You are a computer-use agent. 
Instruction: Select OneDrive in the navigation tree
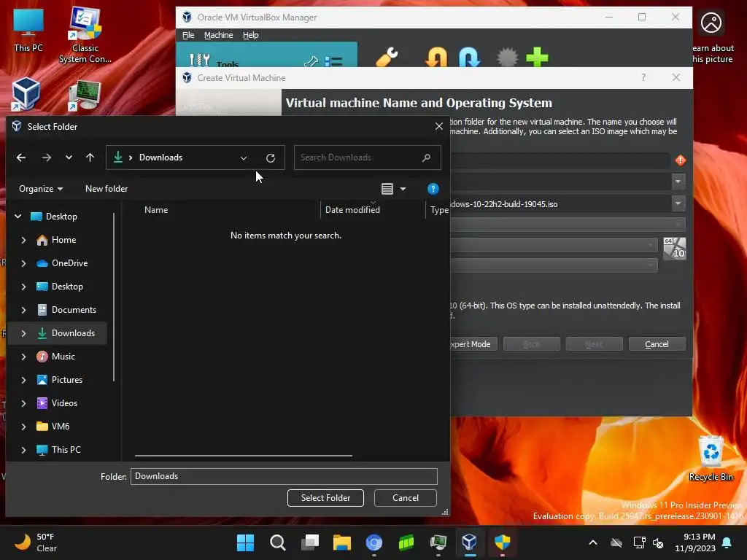[x=69, y=263]
